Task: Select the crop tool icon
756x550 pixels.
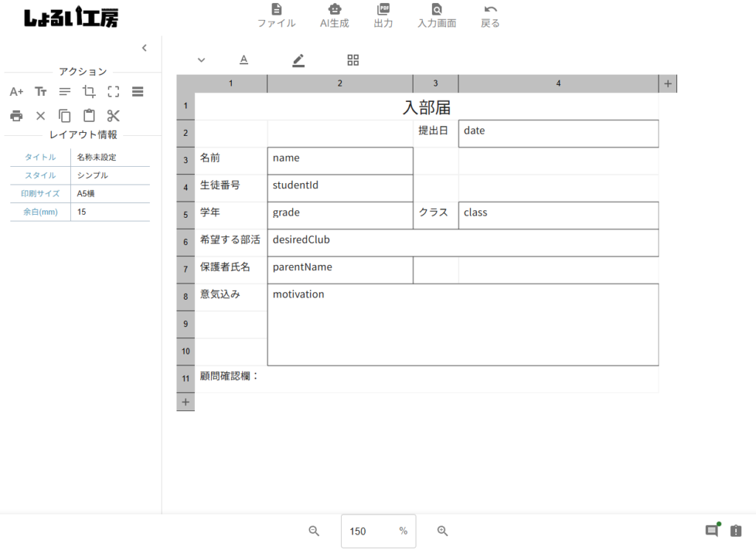Action: [x=89, y=92]
